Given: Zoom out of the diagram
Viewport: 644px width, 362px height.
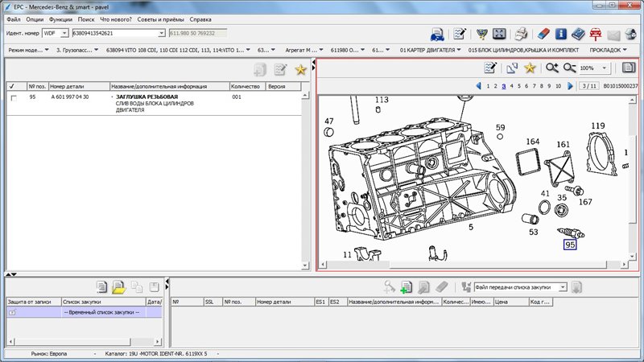Looking at the screenshot, I should click(569, 68).
